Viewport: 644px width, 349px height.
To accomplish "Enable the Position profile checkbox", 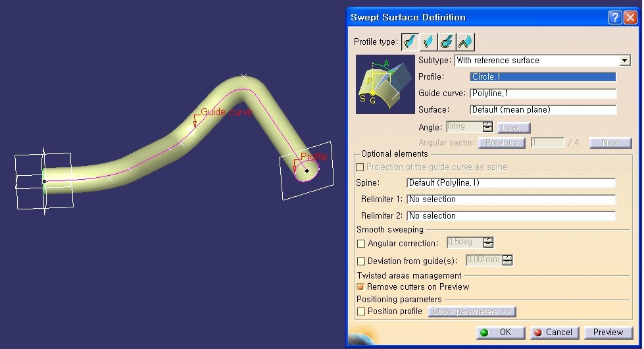I will click(x=361, y=311).
